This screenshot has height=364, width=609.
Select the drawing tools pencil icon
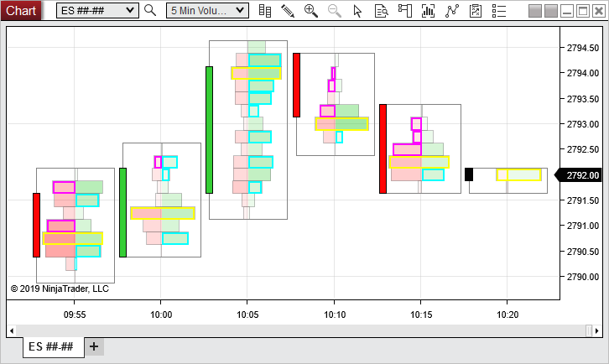click(x=288, y=11)
